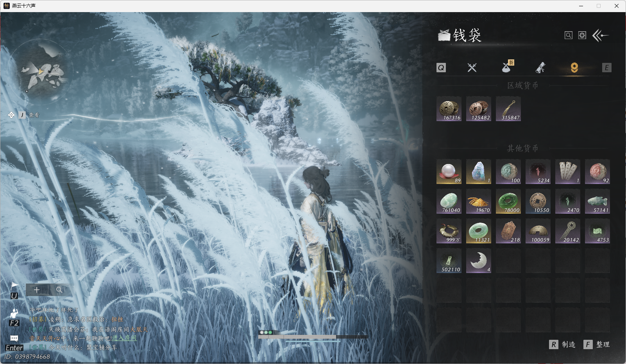Select the golden key item showing 20142
This screenshot has height=364, width=626.
[567, 231]
